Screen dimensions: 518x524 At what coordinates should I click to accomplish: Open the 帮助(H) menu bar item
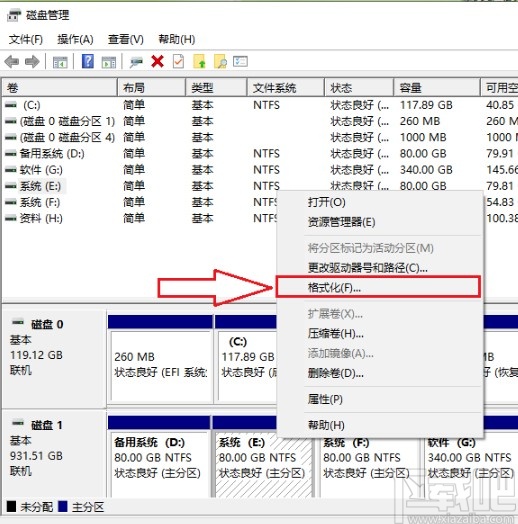[176, 39]
